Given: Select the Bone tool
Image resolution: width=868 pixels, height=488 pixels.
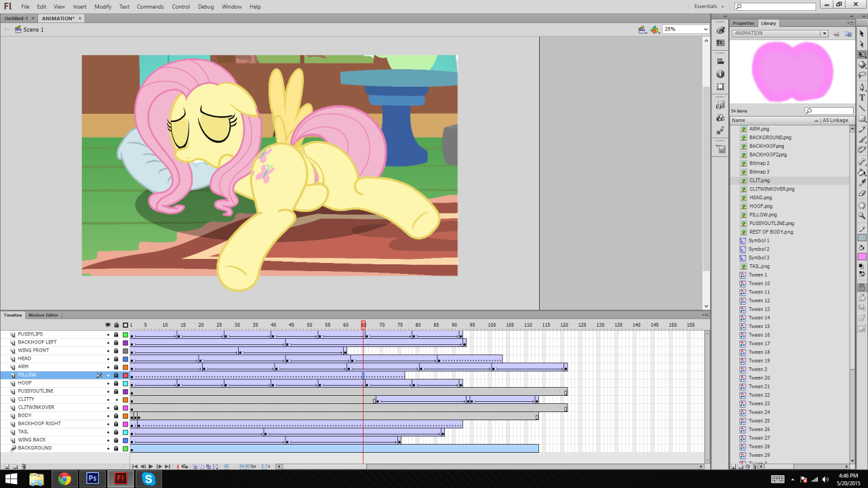Looking at the screenshot, I should point(862,163).
